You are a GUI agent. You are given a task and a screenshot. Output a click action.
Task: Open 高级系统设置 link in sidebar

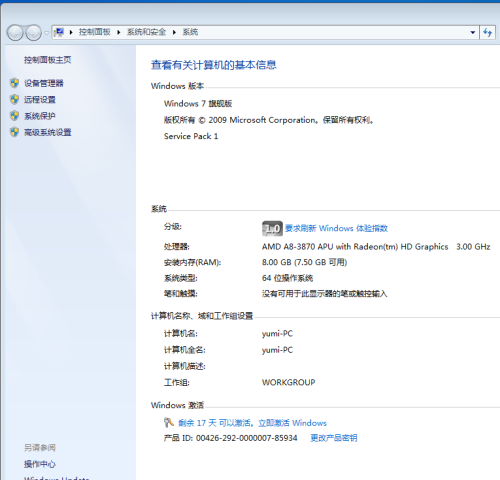[47, 132]
